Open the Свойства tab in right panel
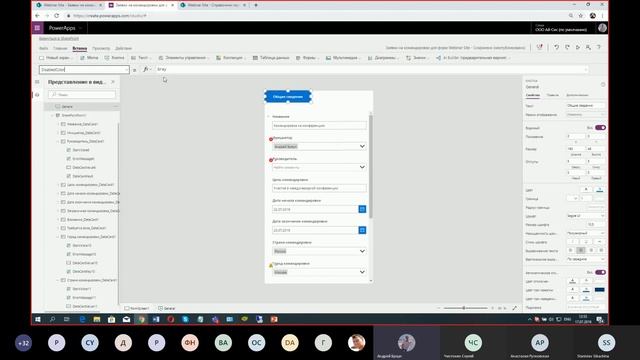The width and height of the screenshot is (640, 360). [533, 95]
